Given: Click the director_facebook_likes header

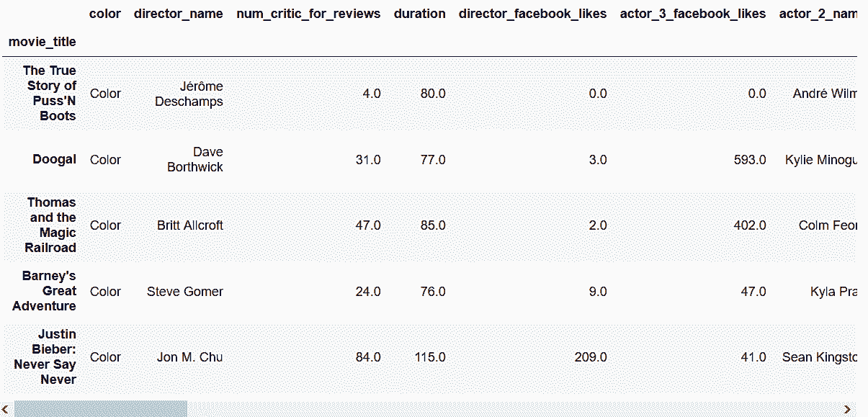Looking at the screenshot, I should [532, 14].
